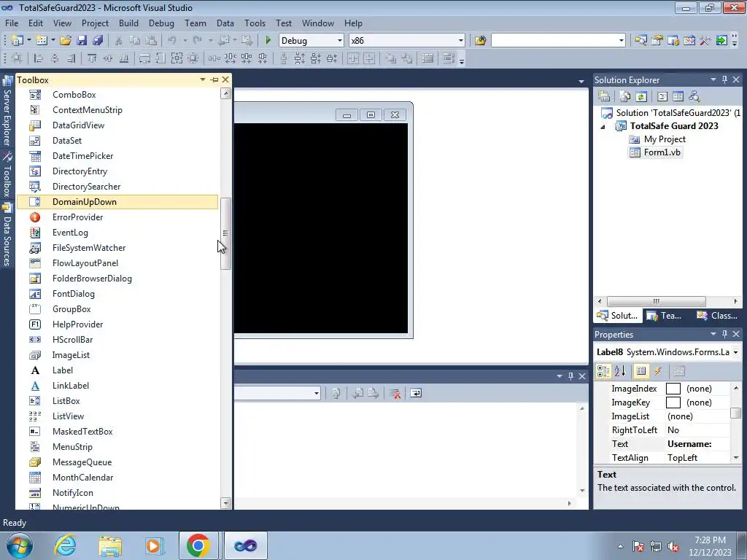Image resolution: width=747 pixels, height=560 pixels.
Task: Click the clock showing 7:28 PM
Action: pos(710,540)
